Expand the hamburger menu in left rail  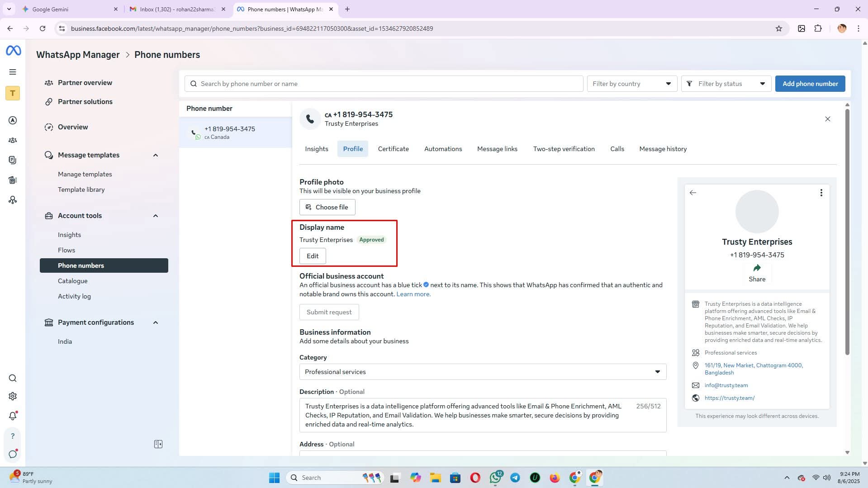[13, 72]
